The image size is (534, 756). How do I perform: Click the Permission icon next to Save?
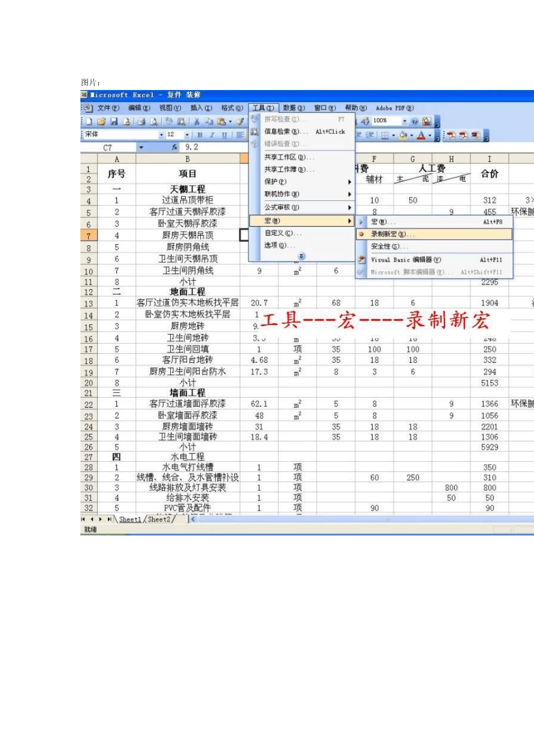(x=126, y=121)
